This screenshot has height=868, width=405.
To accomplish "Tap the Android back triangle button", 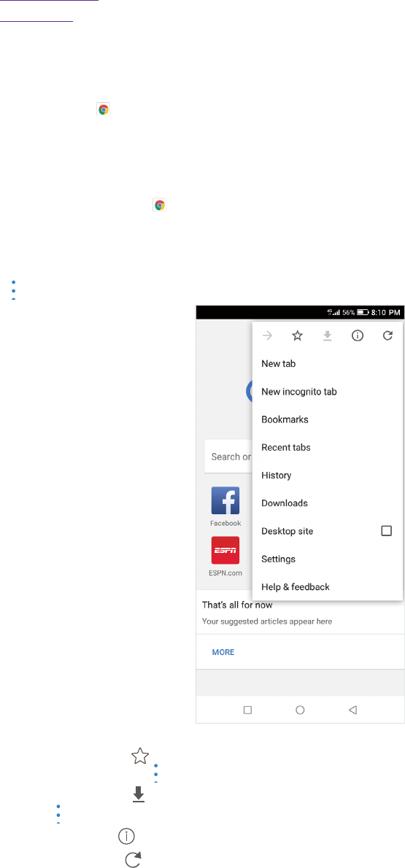I will (x=352, y=710).
